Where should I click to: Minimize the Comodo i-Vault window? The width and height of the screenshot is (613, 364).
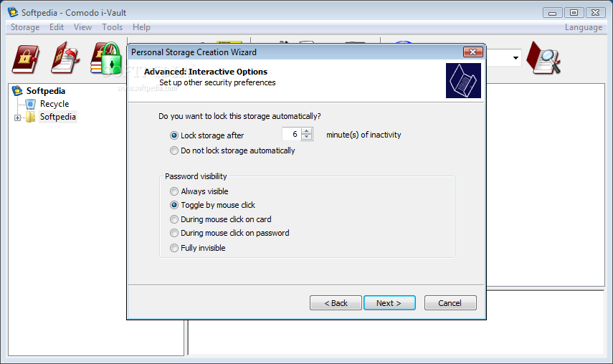(552, 13)
